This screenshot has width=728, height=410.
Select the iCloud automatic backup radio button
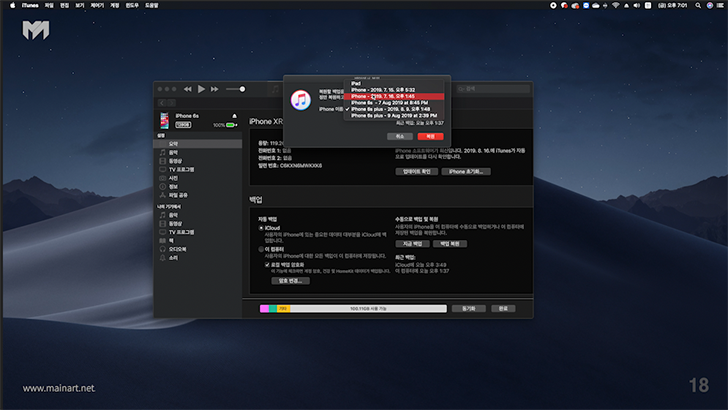(x=261, y=228)
